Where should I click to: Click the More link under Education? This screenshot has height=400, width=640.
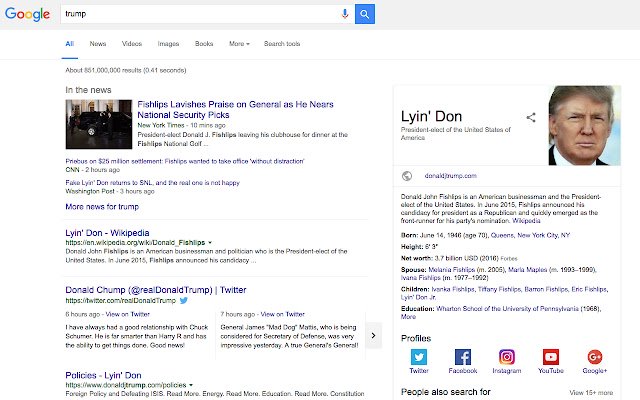coord(408,317)
